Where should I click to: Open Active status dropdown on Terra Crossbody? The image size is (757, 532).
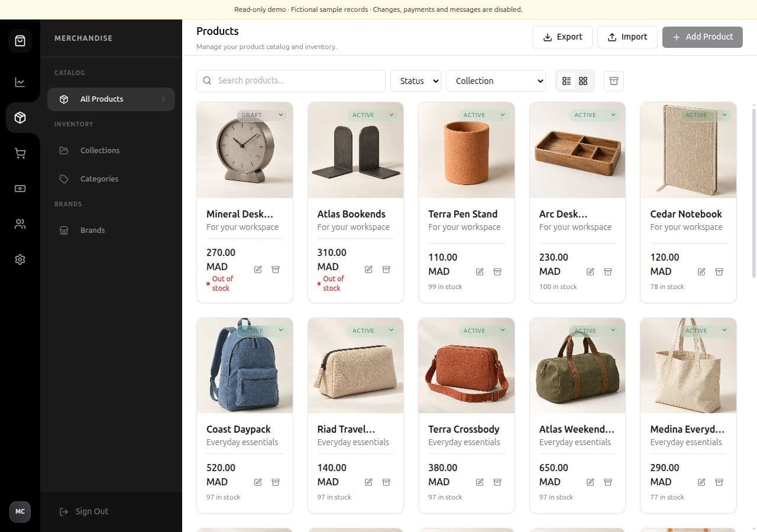coord(484,331)
